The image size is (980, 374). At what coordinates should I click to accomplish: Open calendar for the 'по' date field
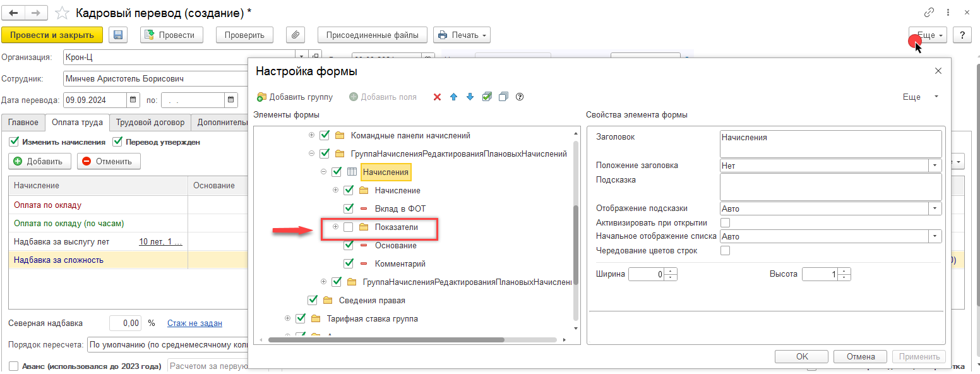click(x=232, y=100)
